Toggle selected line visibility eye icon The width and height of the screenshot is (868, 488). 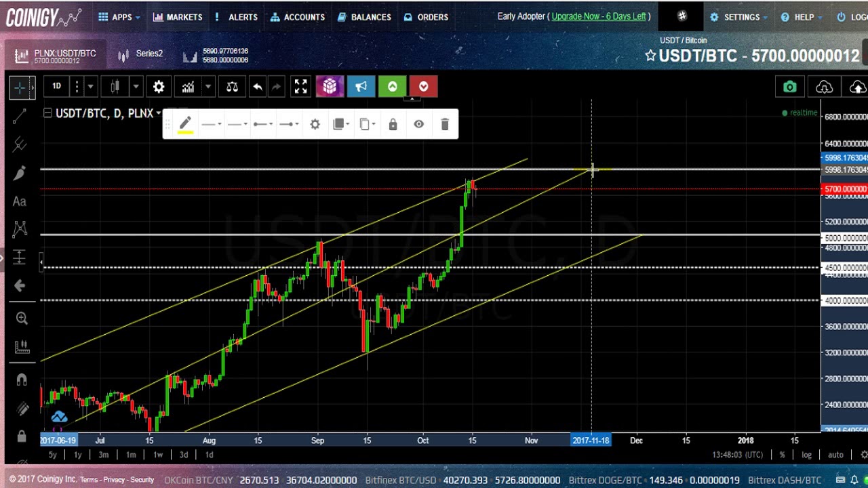418,124
